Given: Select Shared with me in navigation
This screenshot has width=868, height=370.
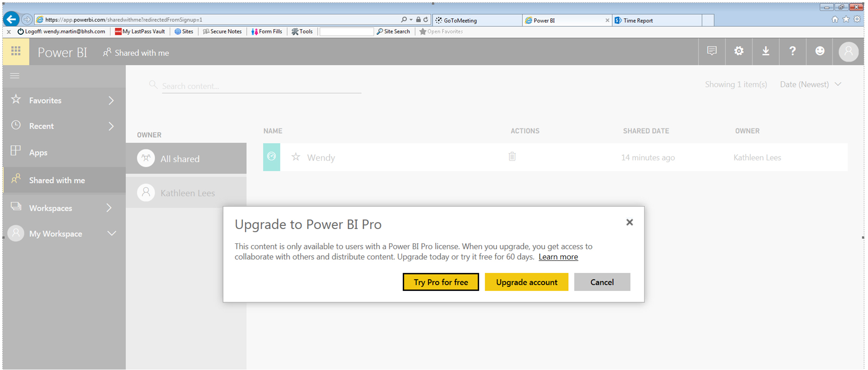Looking at the screenshot, I should pos(64,180).
